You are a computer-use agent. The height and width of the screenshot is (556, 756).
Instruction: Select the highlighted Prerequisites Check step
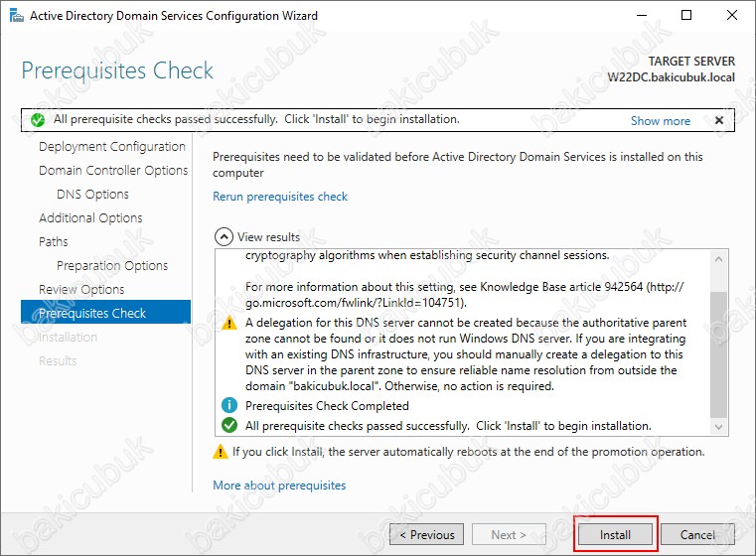click(x=106, y=312)
